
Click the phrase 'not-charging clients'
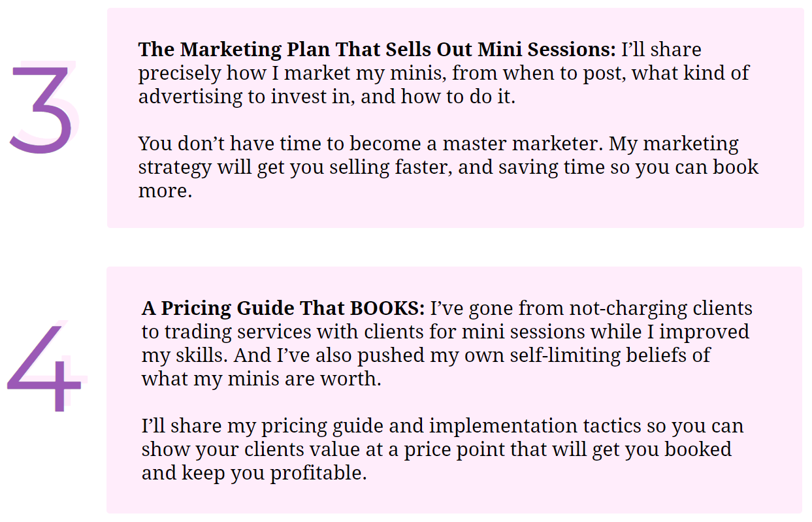660,308
